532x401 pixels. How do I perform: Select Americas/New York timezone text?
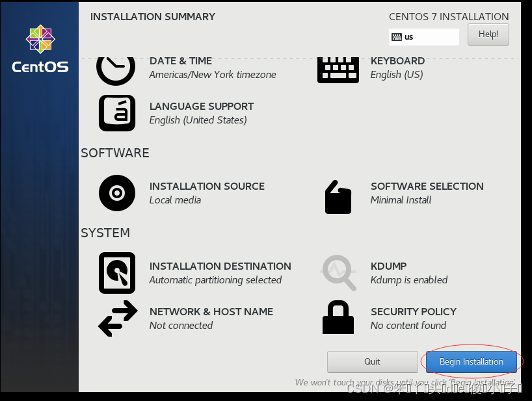(213, 75)
